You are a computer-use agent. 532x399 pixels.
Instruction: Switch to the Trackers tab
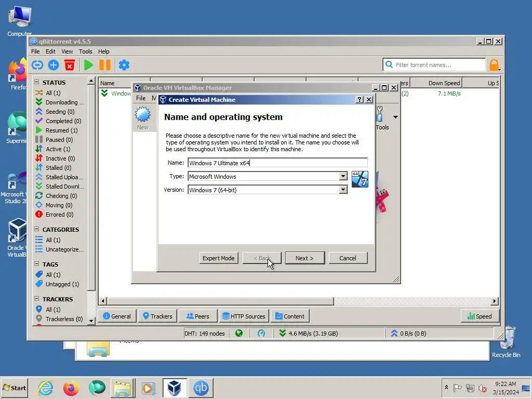(x=158, y=316)
